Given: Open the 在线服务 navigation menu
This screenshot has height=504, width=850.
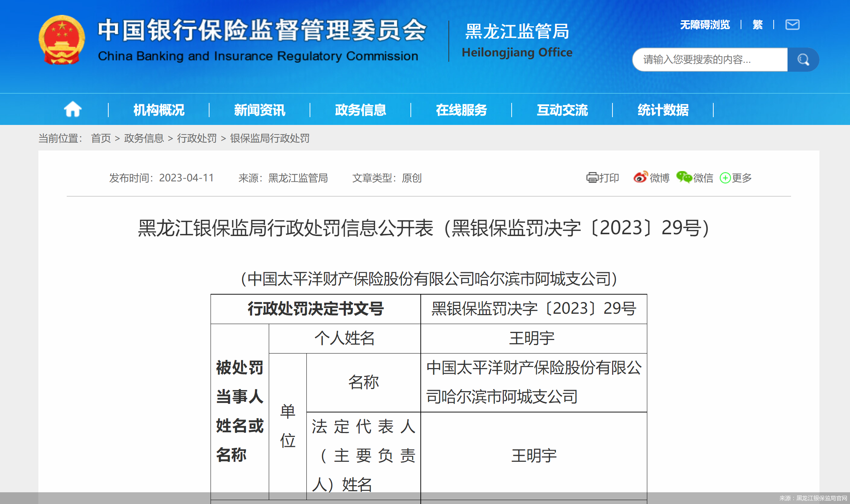Looking at the screenshot, I should [x=461, y=110].
